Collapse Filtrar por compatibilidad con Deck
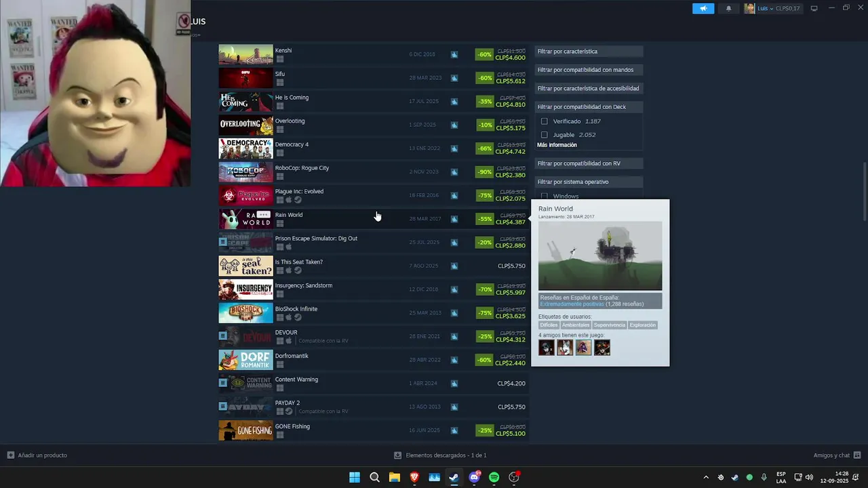Image resolution: width=868 pixels, height=488 pixels. 589,107
